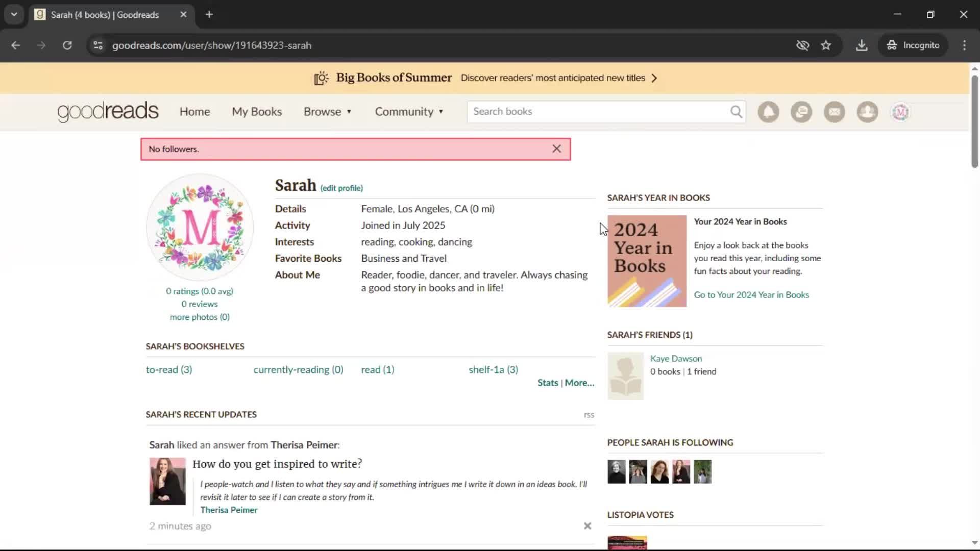Click the fourth followed person thumbnail
This screenshot has height=551, width=980.
tap(681, 472)
